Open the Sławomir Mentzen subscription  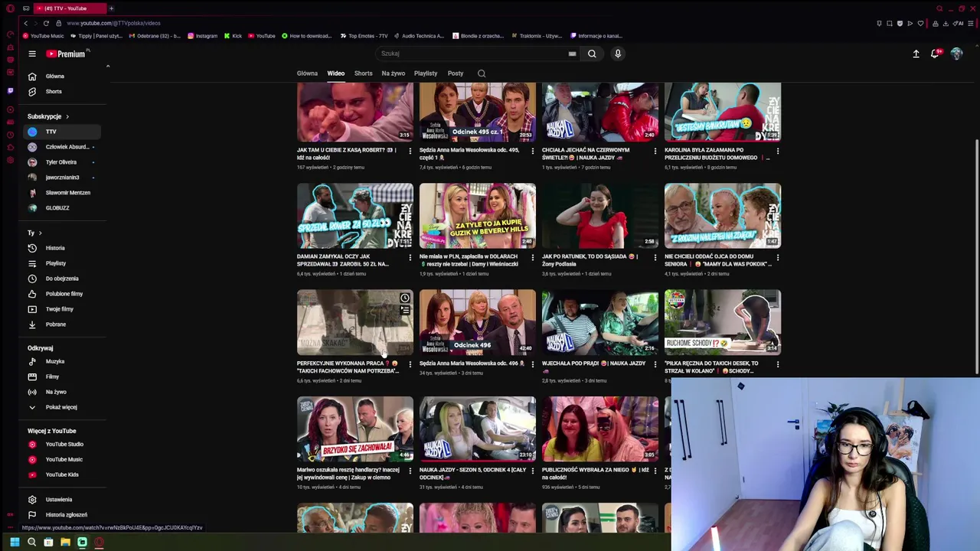pyautogui.click(x=63, y=193)
